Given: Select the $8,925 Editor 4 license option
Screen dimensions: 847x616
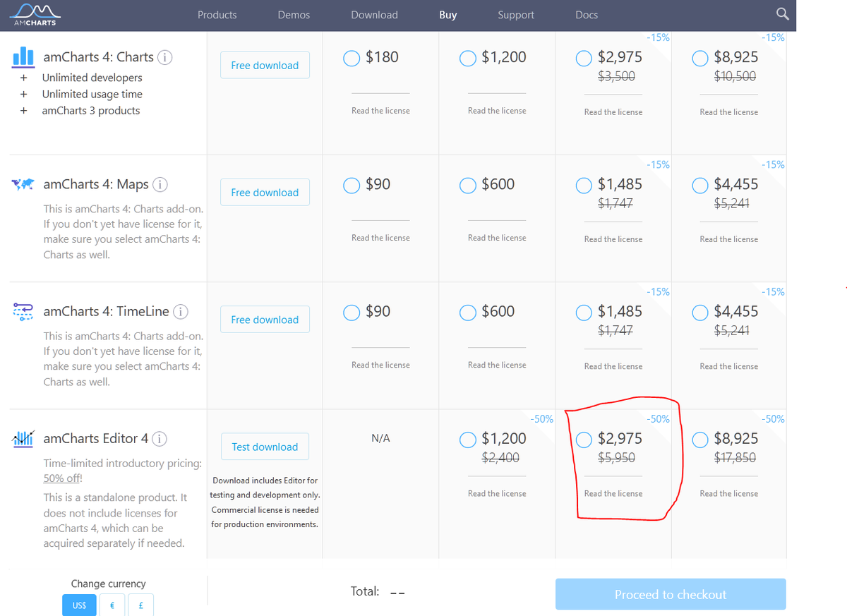Looking at the screenshot, I should (700, 439).
